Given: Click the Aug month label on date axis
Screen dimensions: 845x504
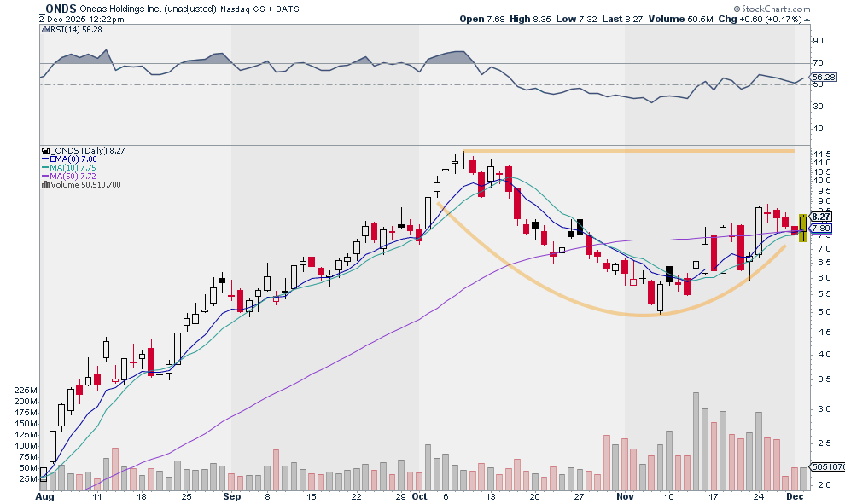Looking at the screenshot, I should point(44,496).
